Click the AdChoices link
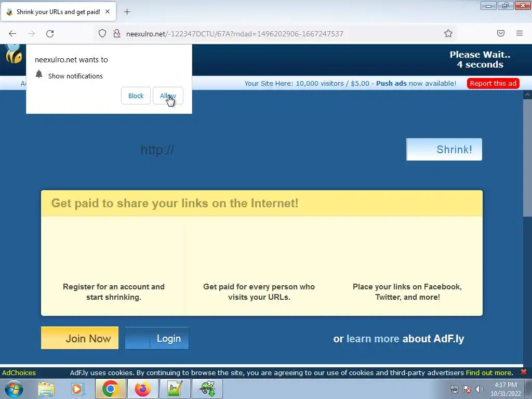532x399 pixels. click(x=19, y=373)
